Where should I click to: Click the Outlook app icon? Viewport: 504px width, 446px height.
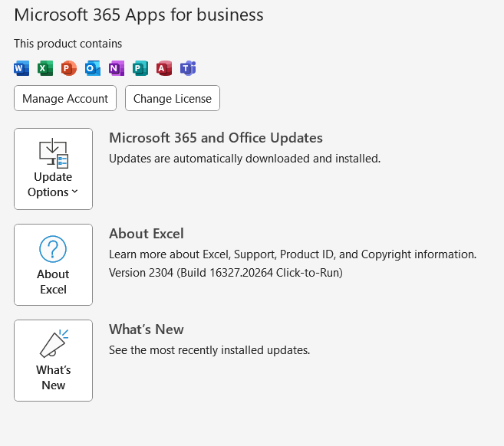tap(93, 68)
